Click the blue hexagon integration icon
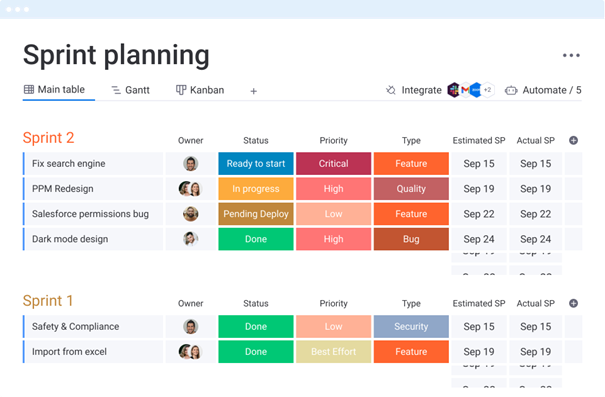This screenshot has width=605, height=397. pos(476,90)
